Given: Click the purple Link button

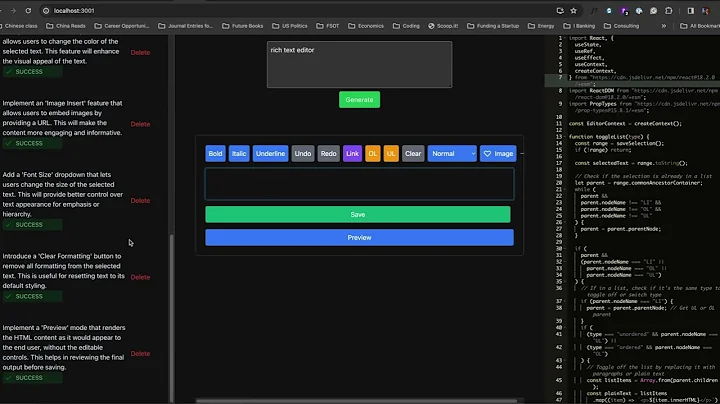Looking at the screenshot, I should [x=352, y=154].
